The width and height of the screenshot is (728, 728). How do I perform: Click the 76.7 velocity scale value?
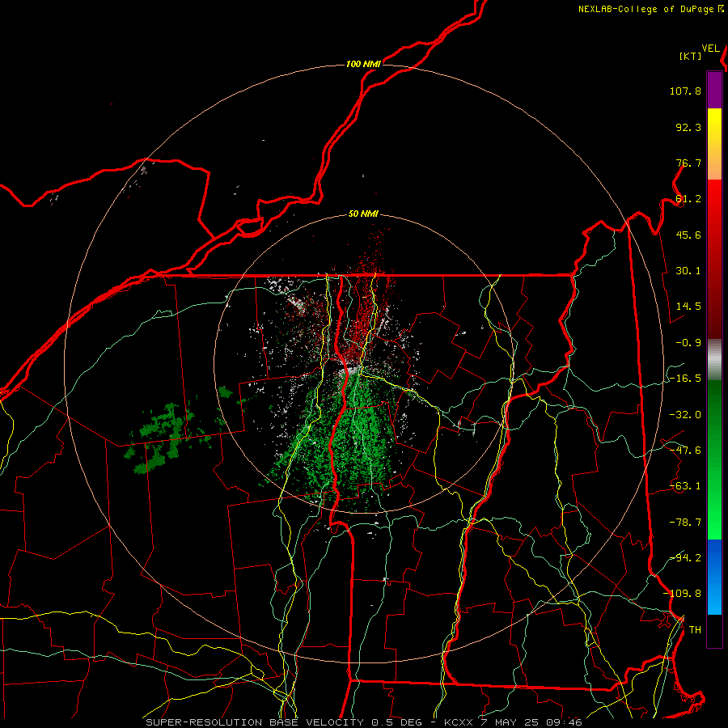point(688,163)
